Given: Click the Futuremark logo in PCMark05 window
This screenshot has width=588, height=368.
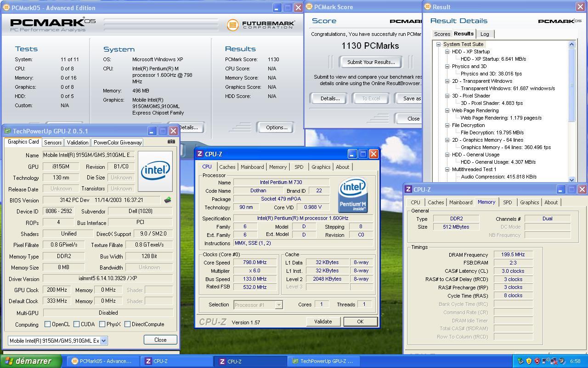Looking at the screenshot, I should [x=260, y=24].
